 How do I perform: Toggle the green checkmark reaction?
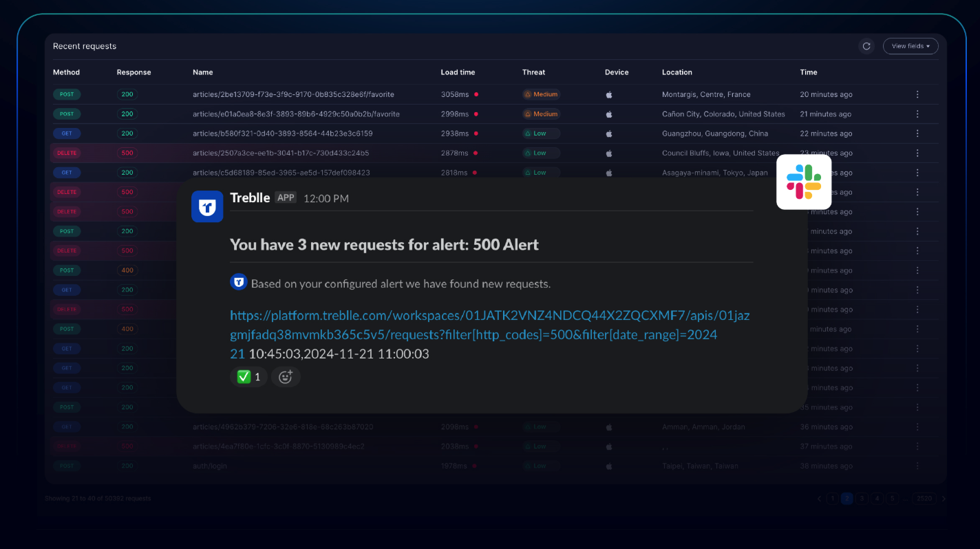[x=248, y=376]
